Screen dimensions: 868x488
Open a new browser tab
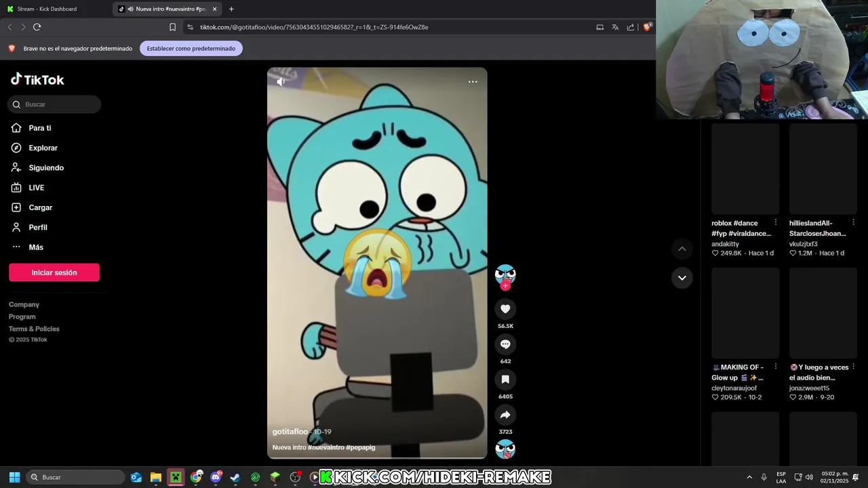[x=231, y=9]
